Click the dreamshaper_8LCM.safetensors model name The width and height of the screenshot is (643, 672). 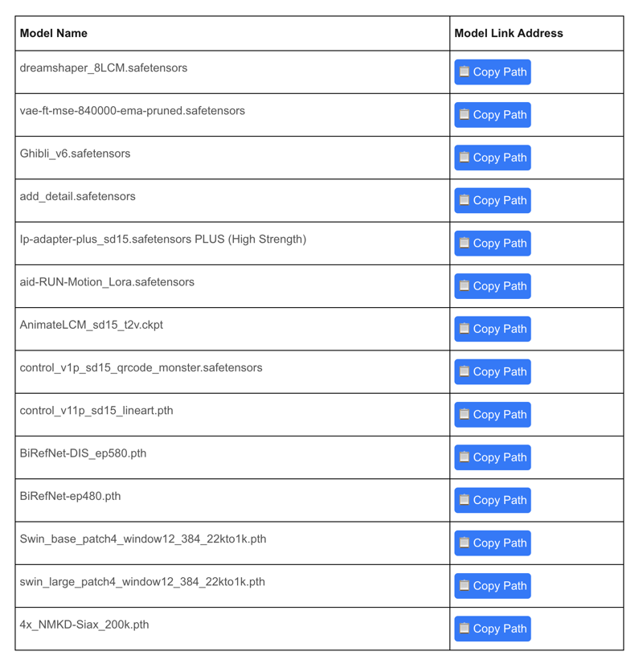pyautogui.click(x=104, y=68)
